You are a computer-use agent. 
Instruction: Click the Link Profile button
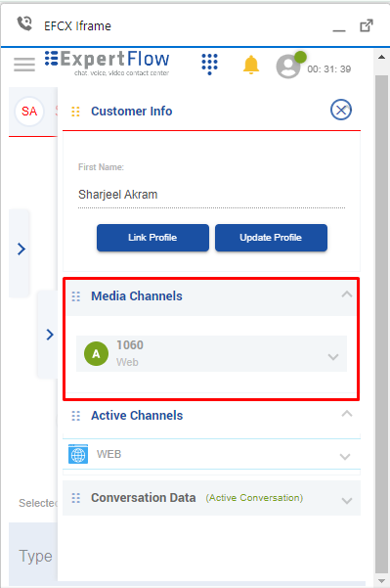[152, 238]
